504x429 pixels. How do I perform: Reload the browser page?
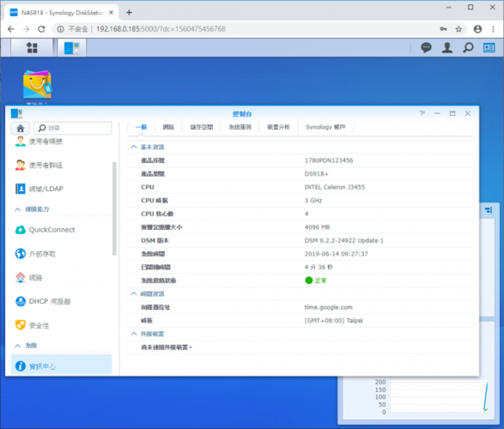(41, 29)
